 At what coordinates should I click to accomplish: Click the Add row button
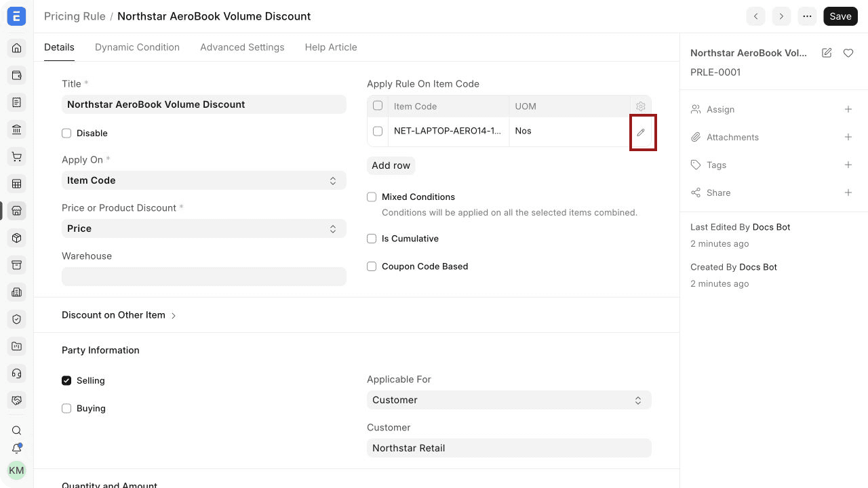pos(391,165)
